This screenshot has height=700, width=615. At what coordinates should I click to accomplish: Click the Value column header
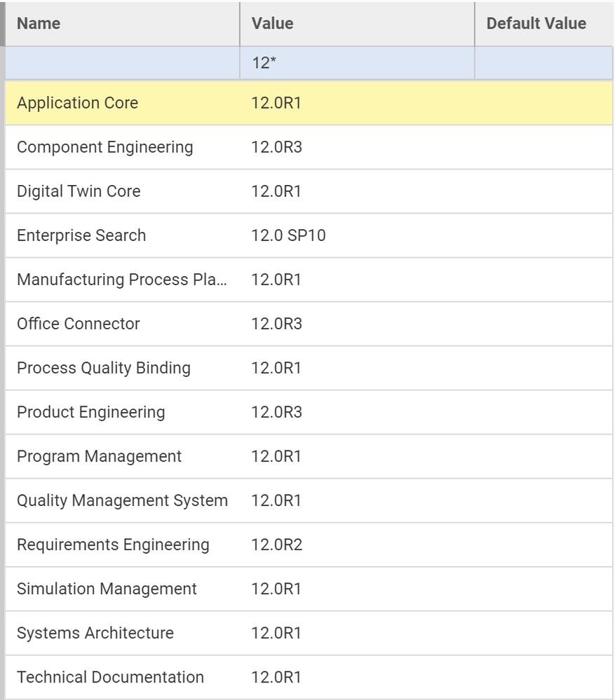click(272, 23)
